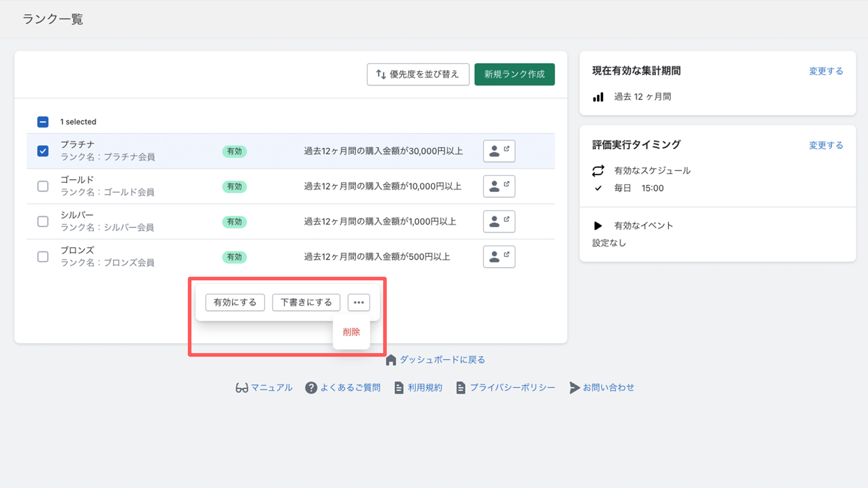Click the play triangle icon beside 有効なイベント

point(598,226)
